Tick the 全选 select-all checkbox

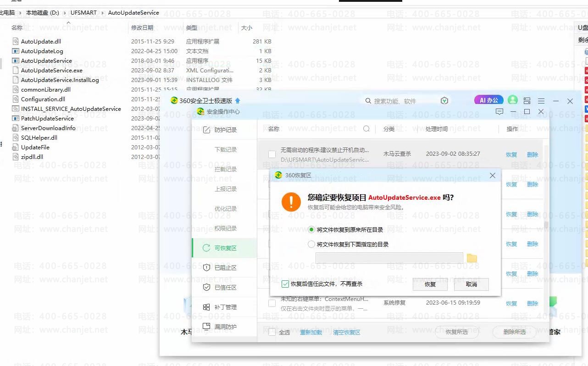272,332
